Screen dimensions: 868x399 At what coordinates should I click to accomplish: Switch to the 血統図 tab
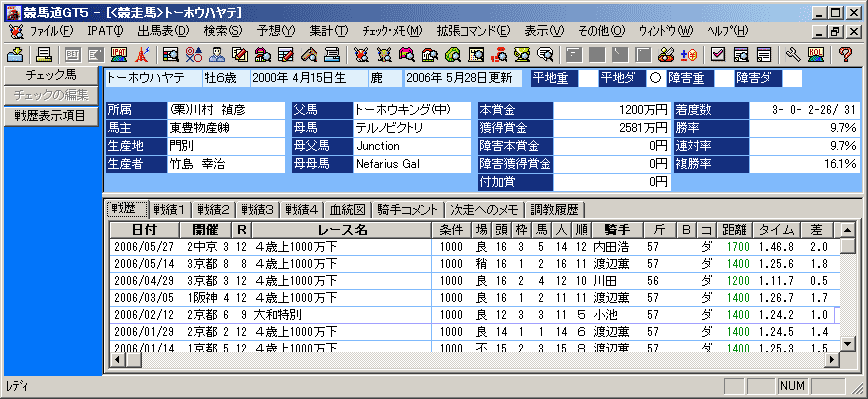click(348, 210)
